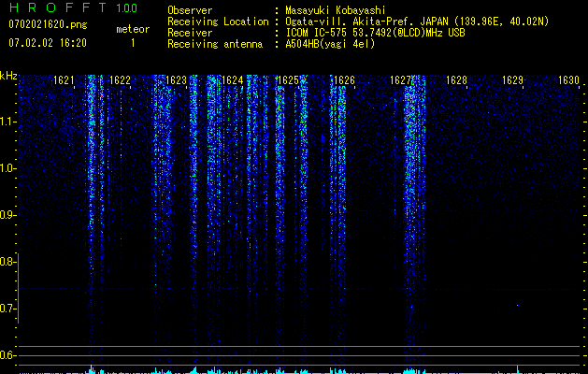This screenshot has height=374, width=588.
Task: Click the 1630 time marker
Action: (569, 80)
